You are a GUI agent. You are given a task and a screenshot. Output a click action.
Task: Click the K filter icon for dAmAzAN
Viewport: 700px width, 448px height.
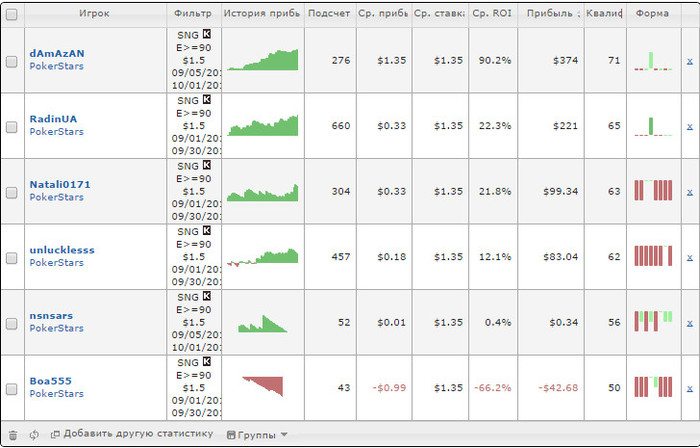(207, 33)
